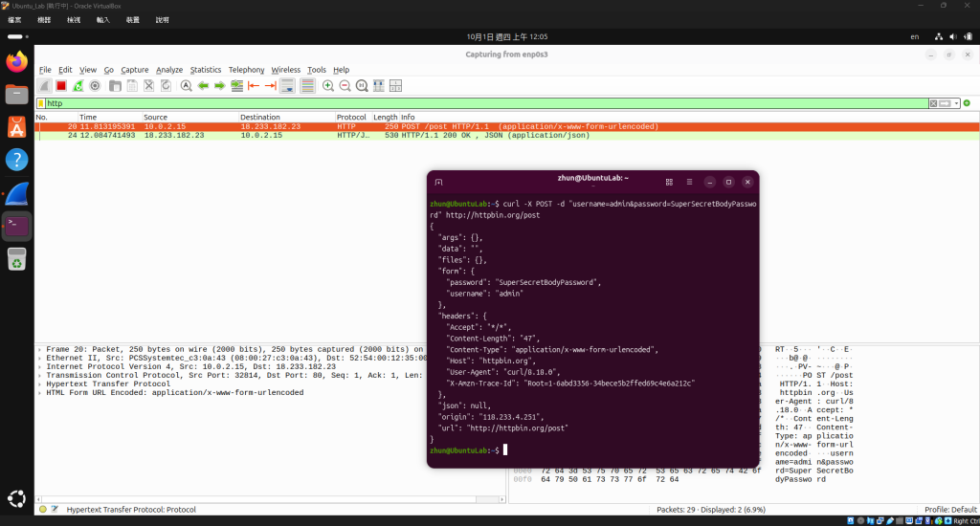Toggle auto-scroll during live capture
Screen dimensions: 980x526
click(x=287, y=85)
